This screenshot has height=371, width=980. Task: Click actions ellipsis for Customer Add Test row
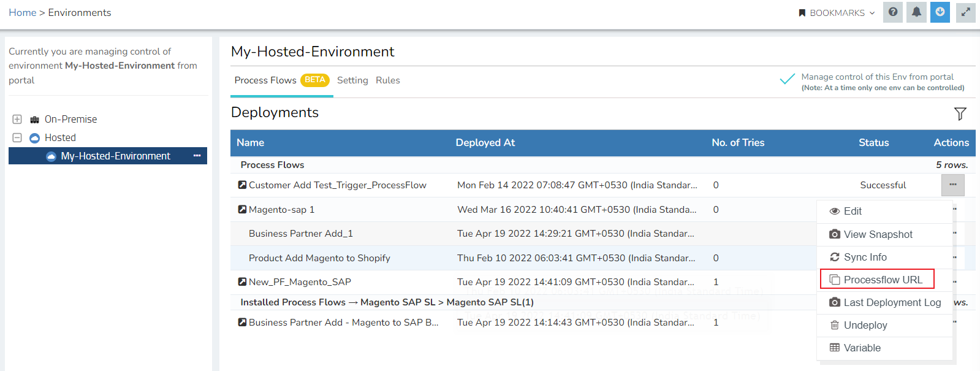[x=952, y=185]
